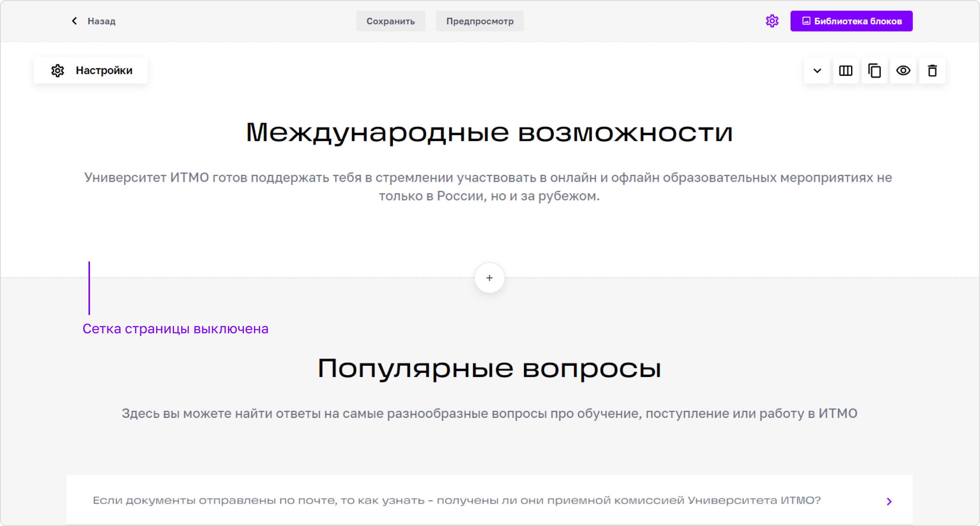This screenshot has width=980, height=526.
Task: Open the Библиотека блоков
Action: (x=851, y=21)
